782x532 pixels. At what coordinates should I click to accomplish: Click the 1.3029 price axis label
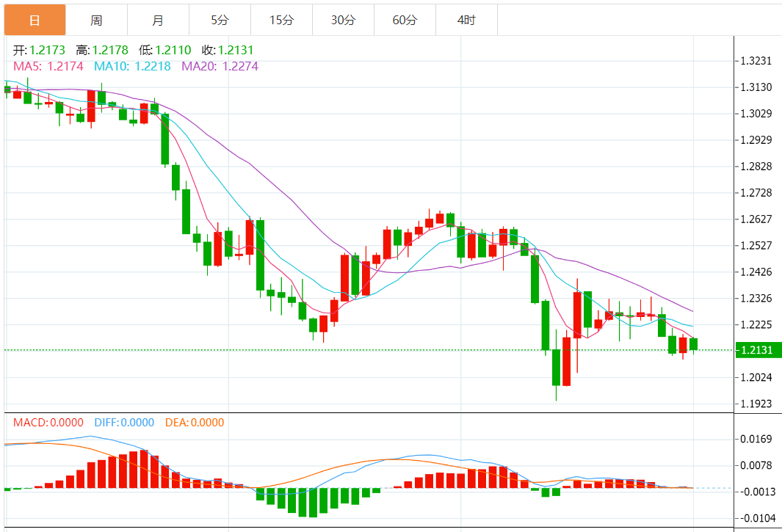756,114
